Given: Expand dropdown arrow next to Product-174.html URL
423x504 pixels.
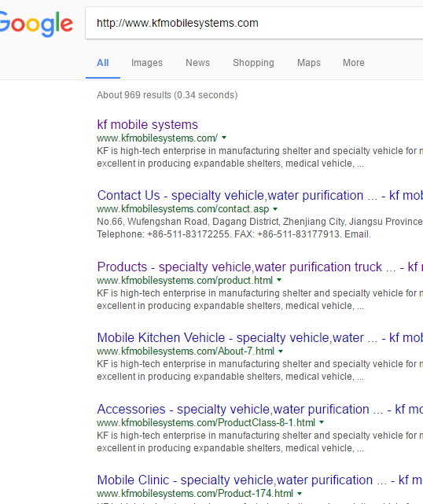Looking at the screenshot, I should (x=300, y=494).
